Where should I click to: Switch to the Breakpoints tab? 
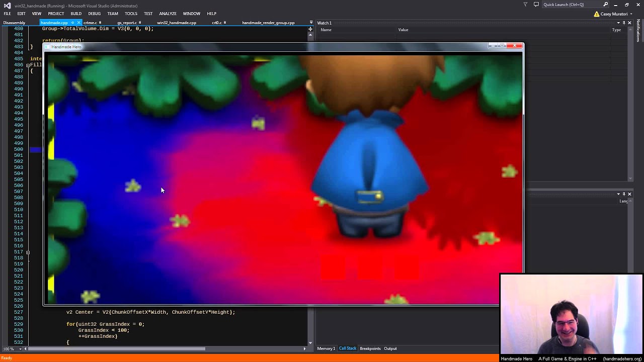370,348
